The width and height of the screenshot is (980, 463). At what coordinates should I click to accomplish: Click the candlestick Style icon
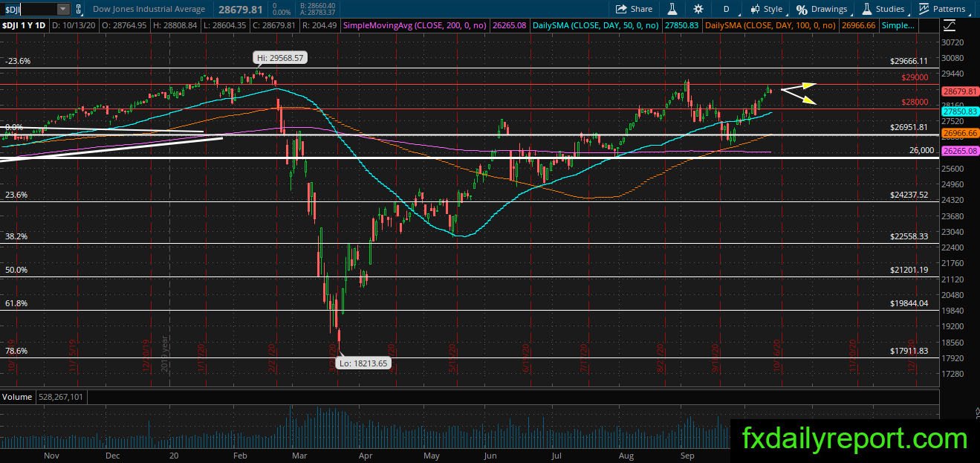click(754, 9)
